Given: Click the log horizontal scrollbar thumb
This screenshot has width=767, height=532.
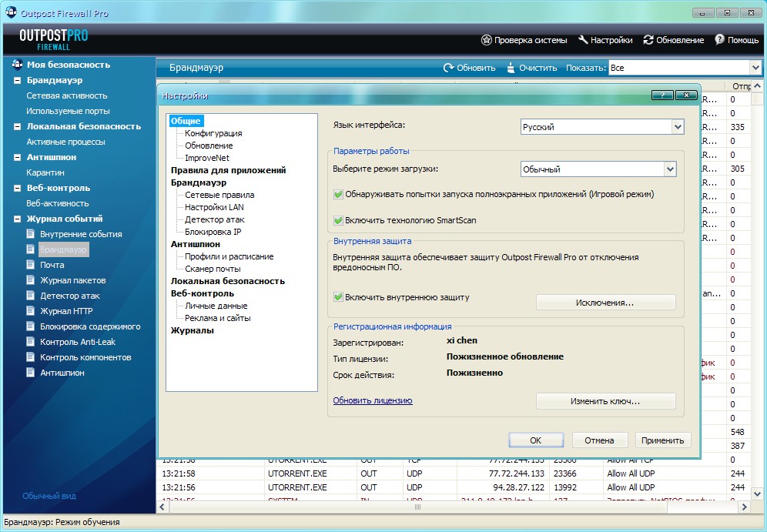Looking at the screenshot, I should [418, 507].
